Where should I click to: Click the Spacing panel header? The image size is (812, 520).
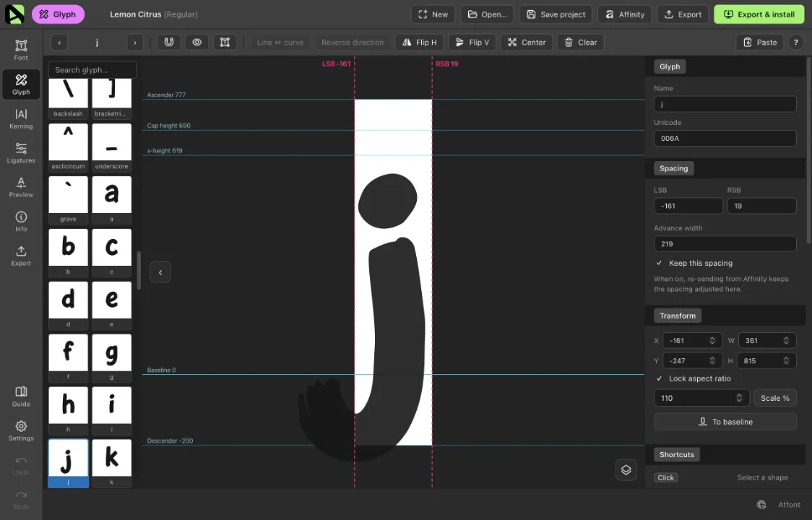(674, 168)
